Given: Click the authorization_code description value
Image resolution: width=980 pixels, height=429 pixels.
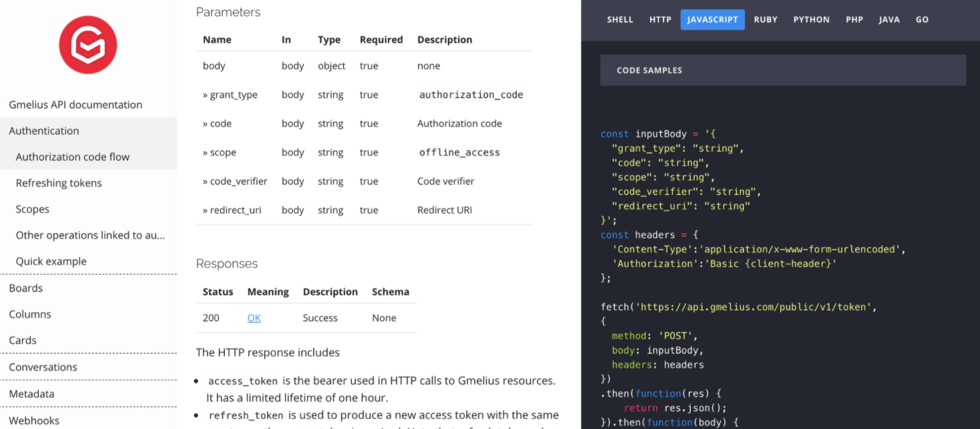Looking at the screenshot, I should [x=471, y=95].
